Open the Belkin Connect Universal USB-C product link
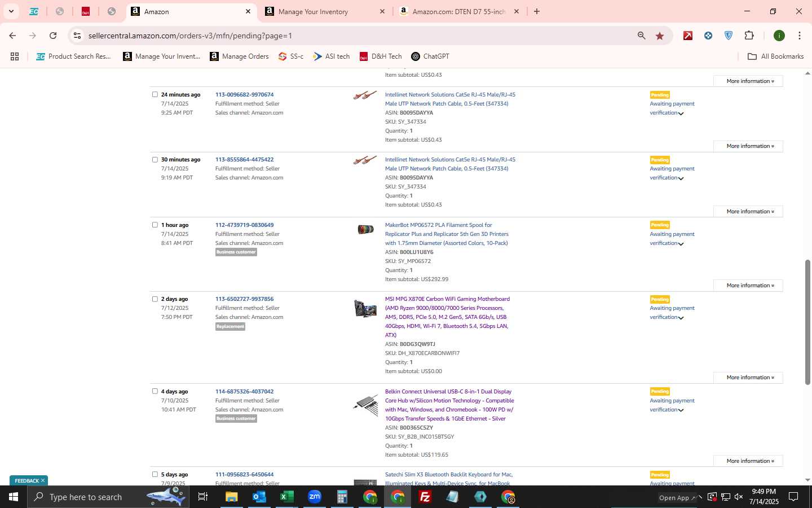Image resolution: width=812 pixels, height=508 pixels. coord(449,405)
